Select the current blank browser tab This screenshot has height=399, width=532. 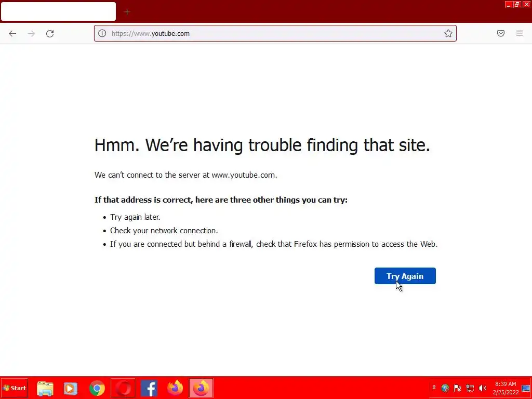point(58,11)
